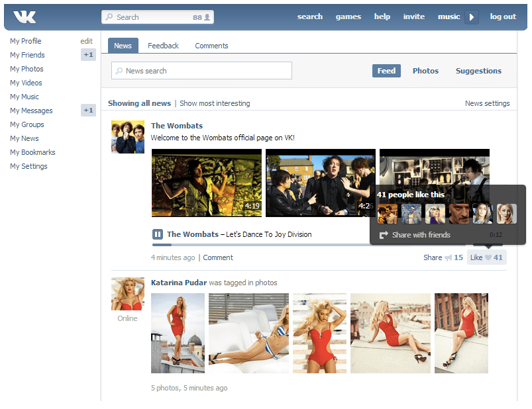This screenshot has height=409, width=532.
Task: Switch to the Feedback tab
Action: pos(163,46)
